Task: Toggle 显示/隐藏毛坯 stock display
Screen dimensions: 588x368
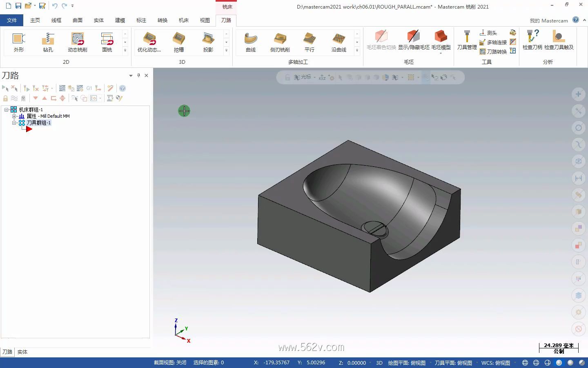Action: coord(414,40)
